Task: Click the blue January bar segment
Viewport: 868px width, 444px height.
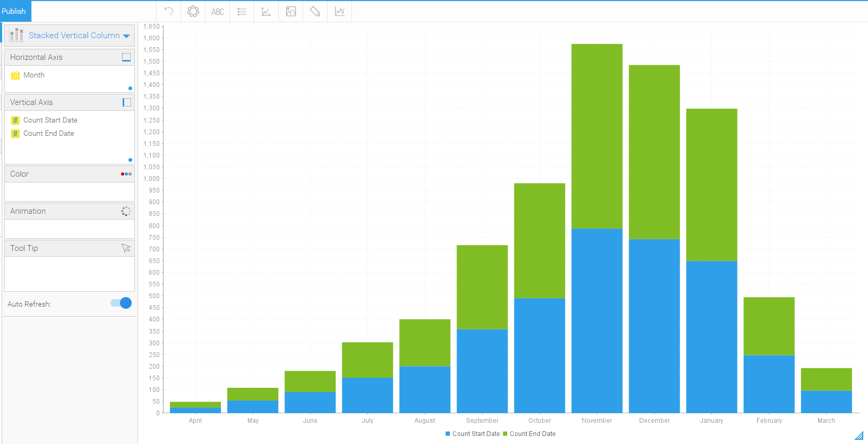Action: pos(711,337)
